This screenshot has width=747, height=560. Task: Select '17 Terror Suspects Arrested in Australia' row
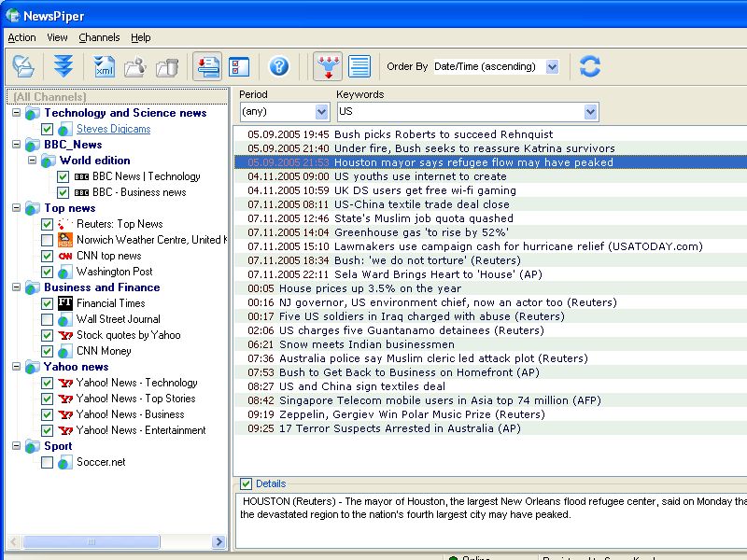point(491,428)
